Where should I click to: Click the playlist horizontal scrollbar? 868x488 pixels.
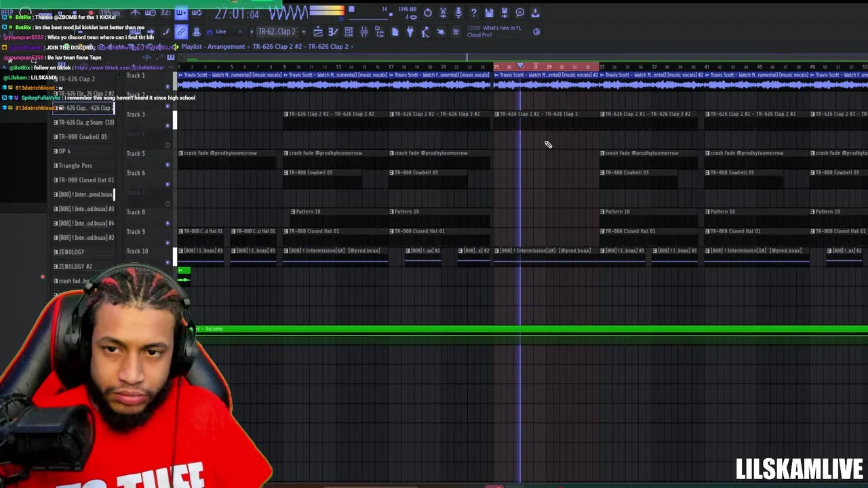click(522, 58)
